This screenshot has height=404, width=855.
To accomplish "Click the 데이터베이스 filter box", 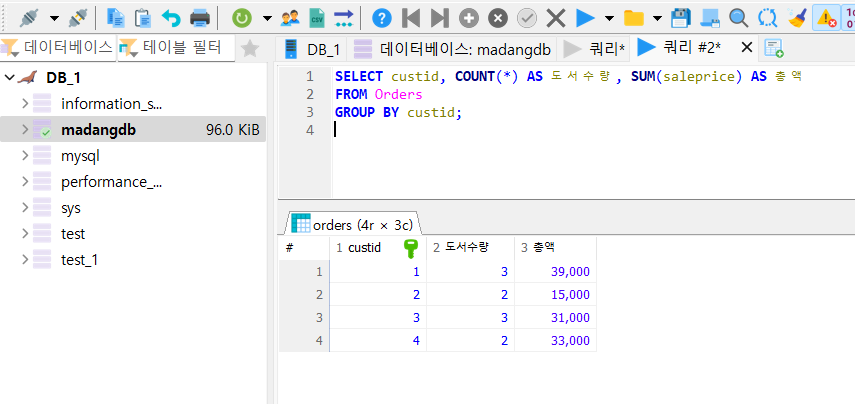I will click(58, 49).
